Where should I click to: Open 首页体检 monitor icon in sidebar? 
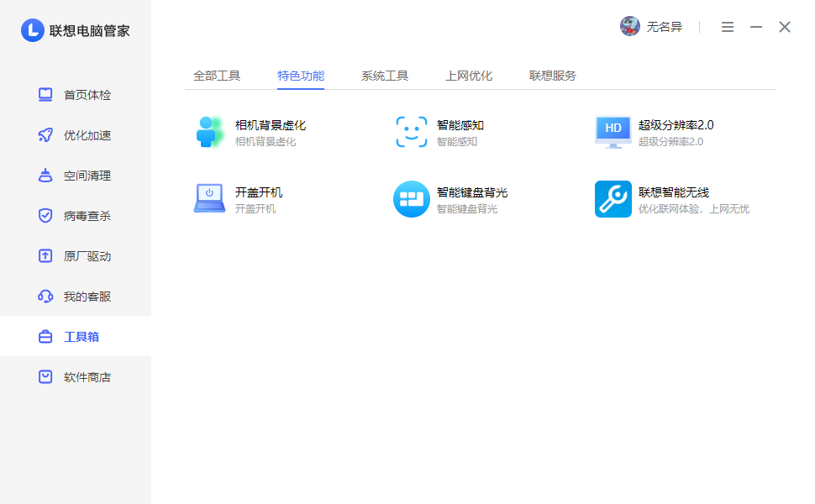tap(45, 95)
